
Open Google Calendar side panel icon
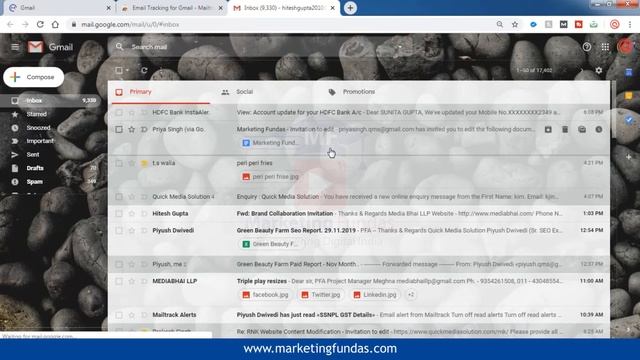pyautogui.click(x=629, y=72)
